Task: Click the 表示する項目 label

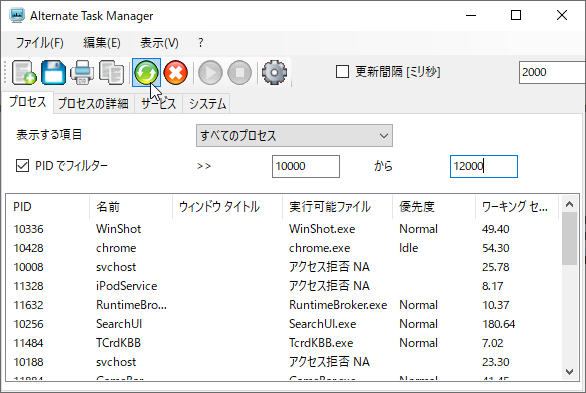Action: pyautogui.click(x=49, y=134)
